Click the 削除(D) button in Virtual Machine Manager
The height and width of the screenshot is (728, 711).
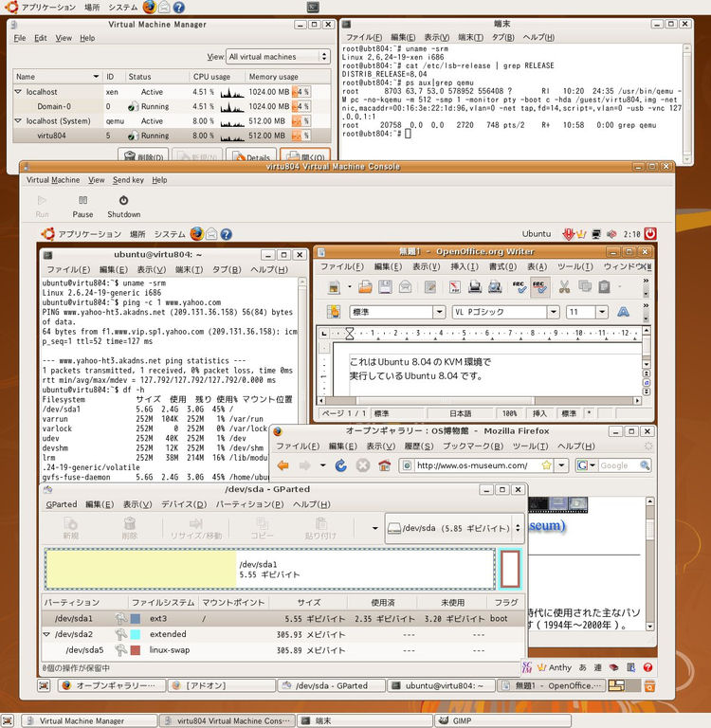point(143,157)
